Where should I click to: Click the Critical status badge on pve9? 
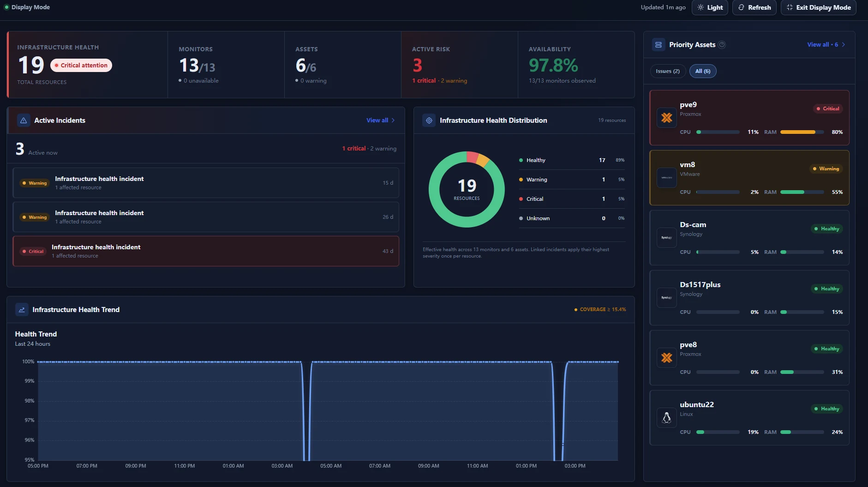pos(828,109)
